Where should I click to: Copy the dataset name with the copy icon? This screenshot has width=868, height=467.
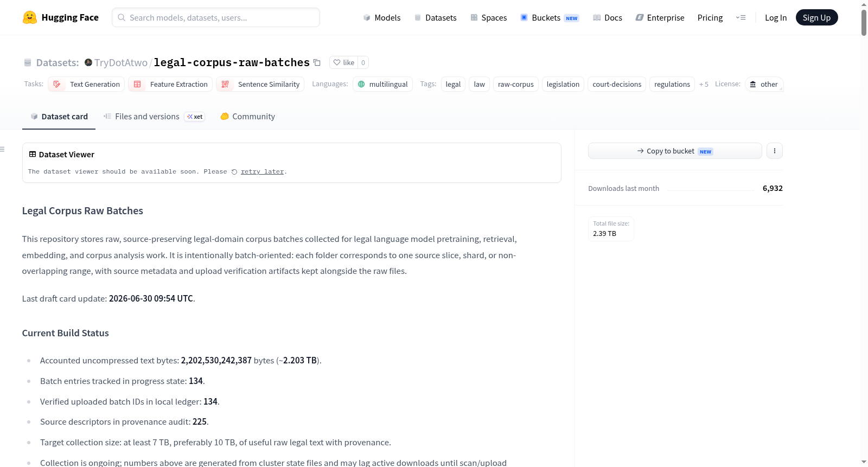317,62
